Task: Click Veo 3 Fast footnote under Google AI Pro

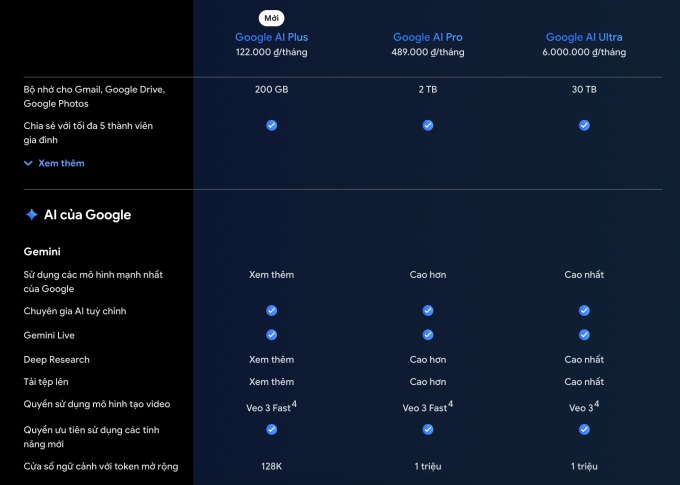Action: tap(450, 402)
